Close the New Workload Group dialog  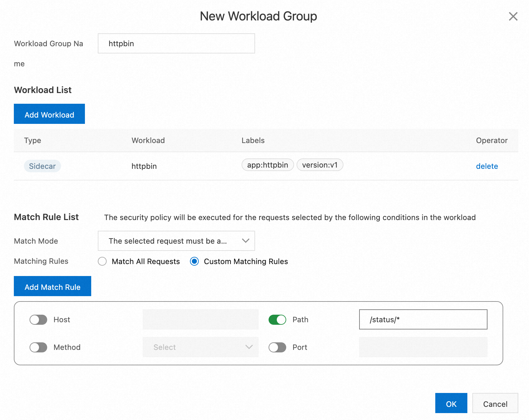513,16
